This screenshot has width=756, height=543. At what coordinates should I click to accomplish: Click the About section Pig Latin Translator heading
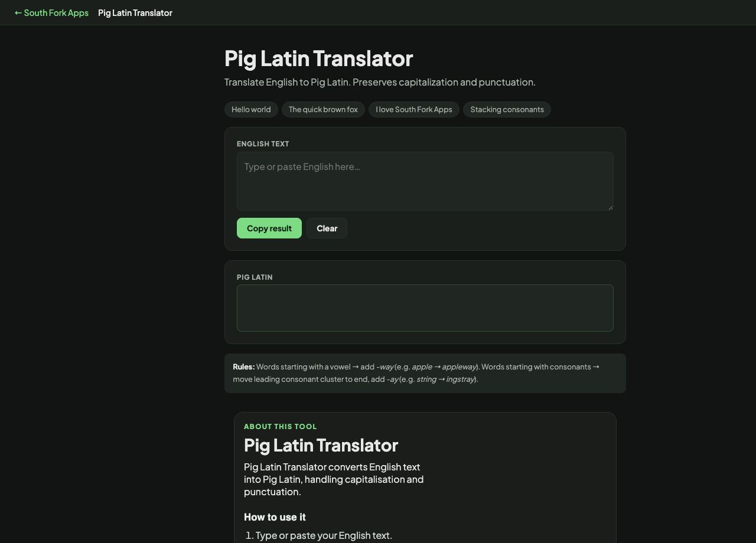click(x=321, y=445)
